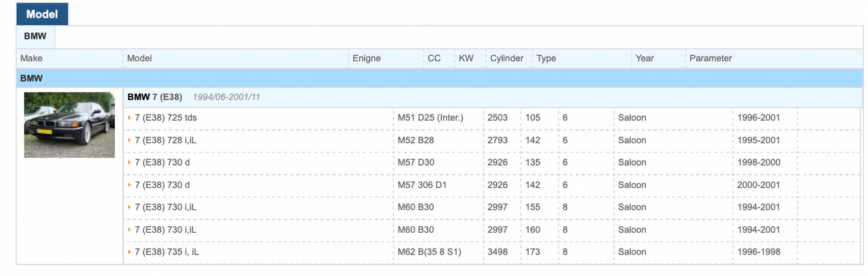Click the Enigne column header
Viewport: 868px width, 276px height.
tap(366, 59)
